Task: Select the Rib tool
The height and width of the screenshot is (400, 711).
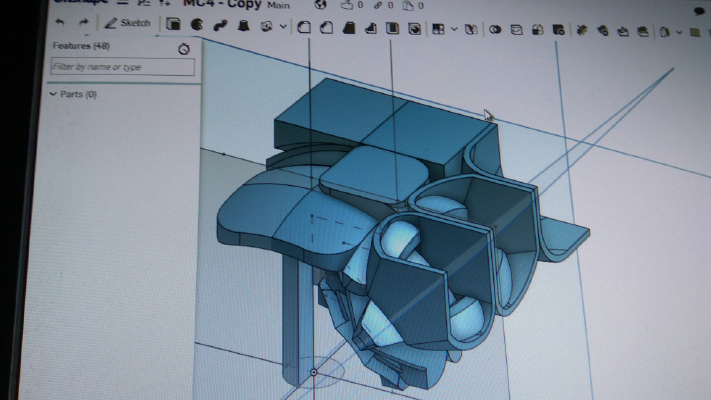Action: tap(370, 29)
